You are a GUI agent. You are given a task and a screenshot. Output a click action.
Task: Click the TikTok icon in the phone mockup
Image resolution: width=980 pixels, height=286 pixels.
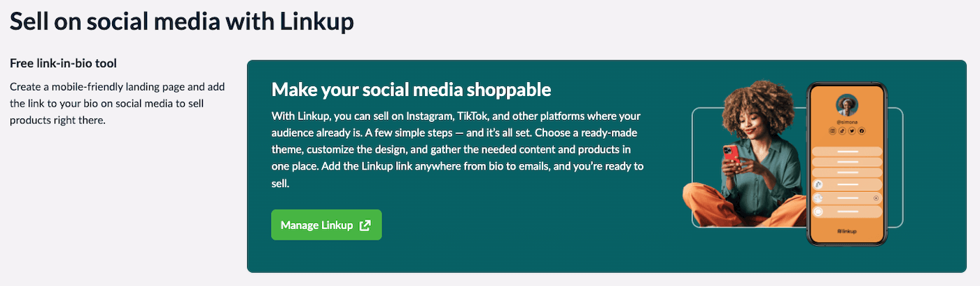pyautogui.click(x=842, y=131)
